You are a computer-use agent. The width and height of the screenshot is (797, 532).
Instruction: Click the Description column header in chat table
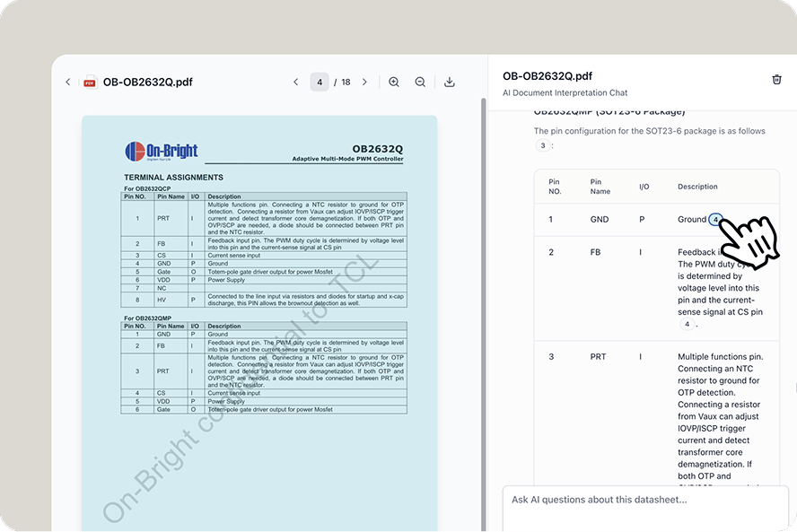tap(697, 187)
